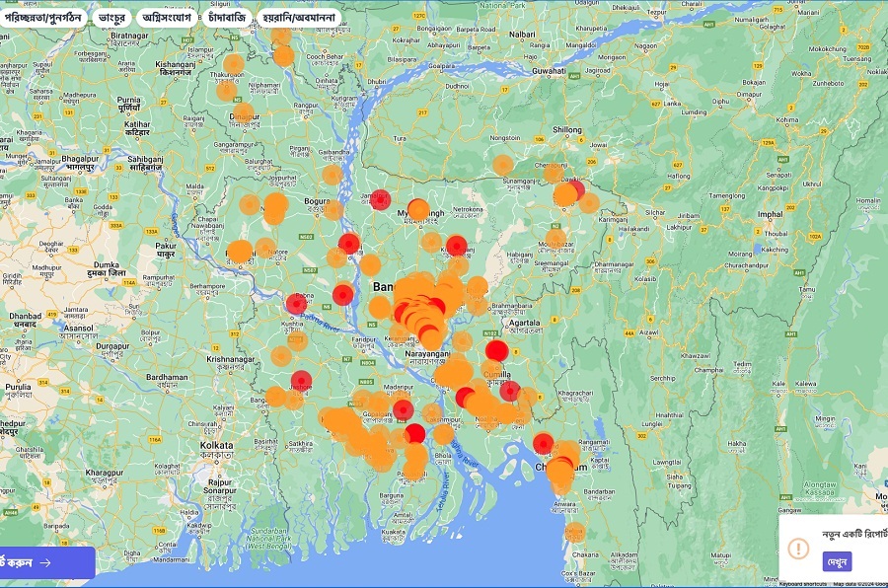Viewport: 888px width, 588px height.
Task: Select the চাঁদাবাজি category filter
Action: pos(227,18)
